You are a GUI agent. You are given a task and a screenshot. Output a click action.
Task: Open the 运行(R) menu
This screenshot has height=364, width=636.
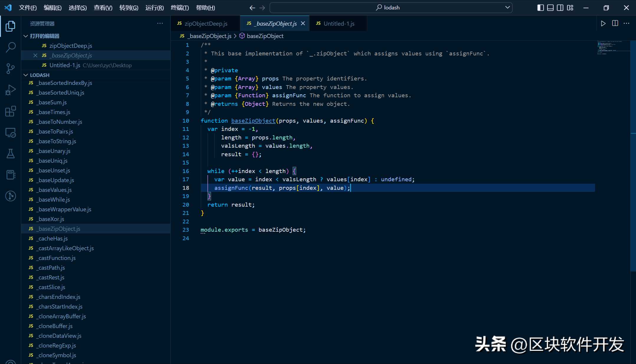point(154,8)
